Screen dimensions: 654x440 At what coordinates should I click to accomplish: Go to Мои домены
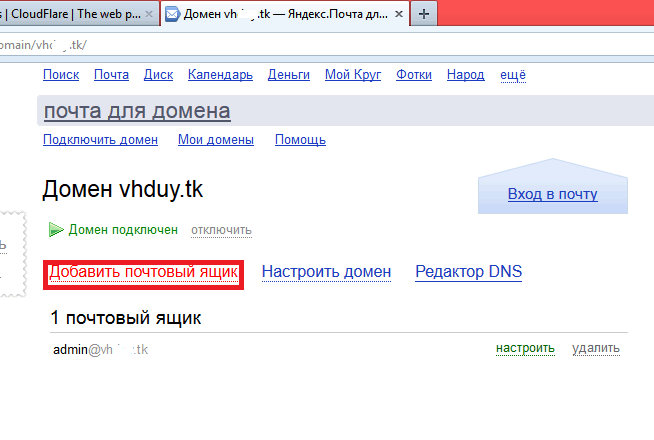(215, 140)
